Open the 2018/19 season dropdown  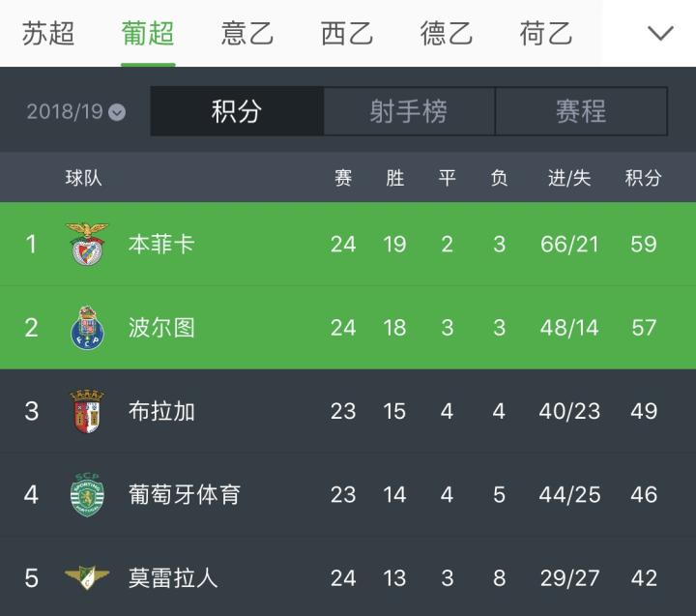[75, 111]
